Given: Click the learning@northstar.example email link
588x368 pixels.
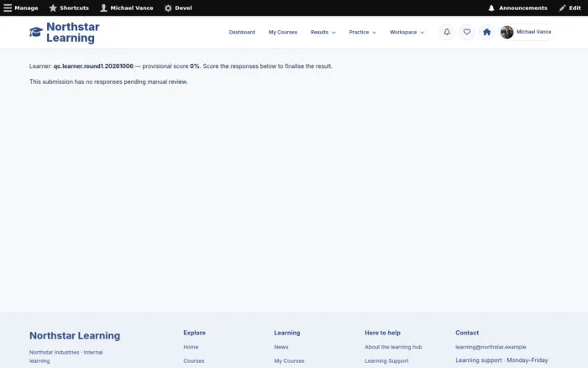Looking at the screenshot, I should pos(491,347).
